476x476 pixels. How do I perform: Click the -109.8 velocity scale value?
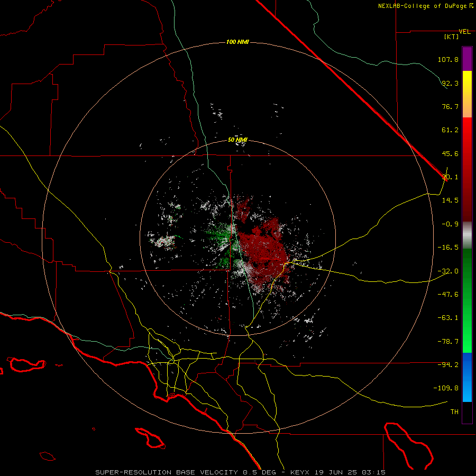446,388
